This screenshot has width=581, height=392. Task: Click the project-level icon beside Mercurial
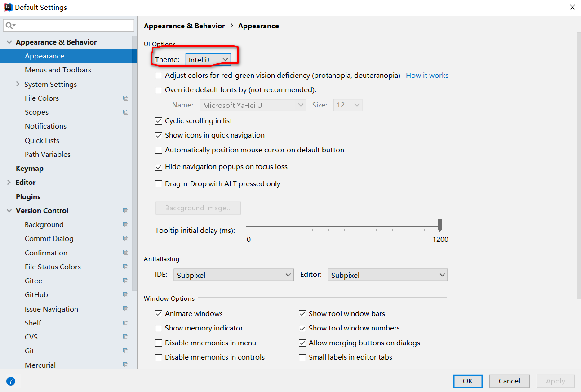(x=125, y=365)
